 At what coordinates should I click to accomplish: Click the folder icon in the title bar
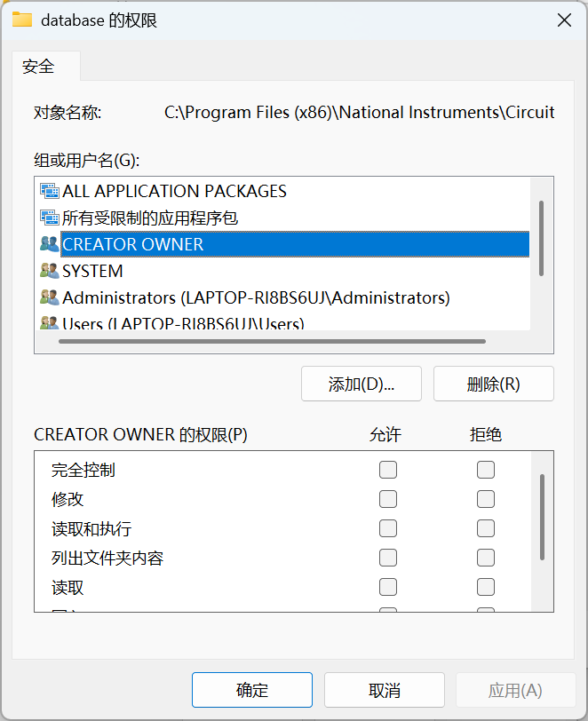pyautogui.click(x=22, y=20)
